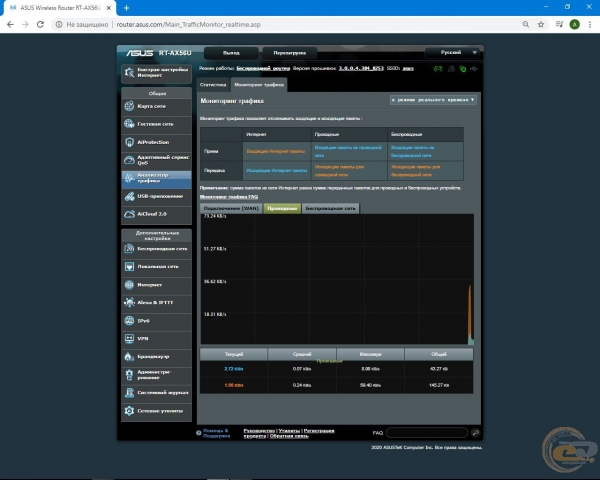Click the game controller status icon

pos(438,69)
